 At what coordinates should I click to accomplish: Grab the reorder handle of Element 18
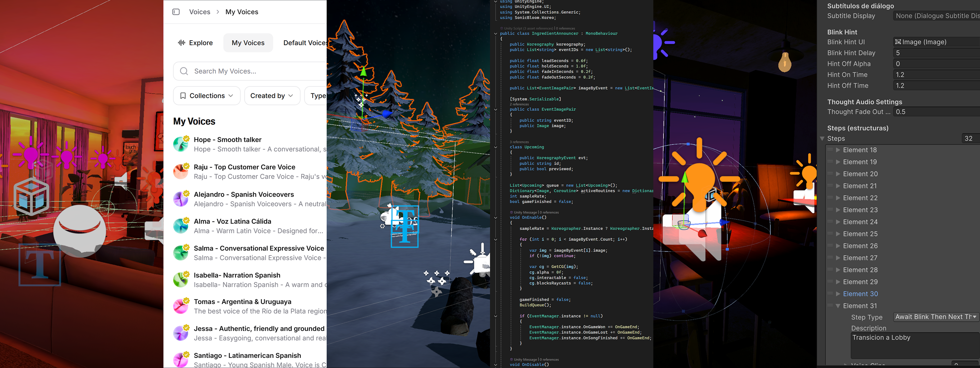(x=830, y=150)
